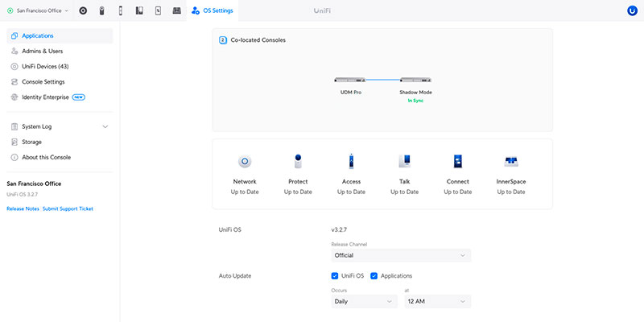Open the InnerSpace application tile
The height and width of the screenshot is (322, 644).
click(x=511, y=175)
